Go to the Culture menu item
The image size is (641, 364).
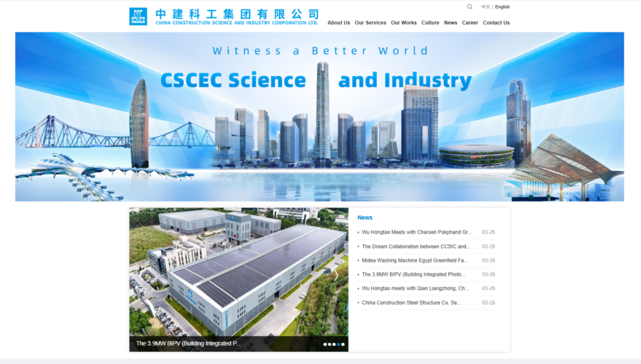430,23
